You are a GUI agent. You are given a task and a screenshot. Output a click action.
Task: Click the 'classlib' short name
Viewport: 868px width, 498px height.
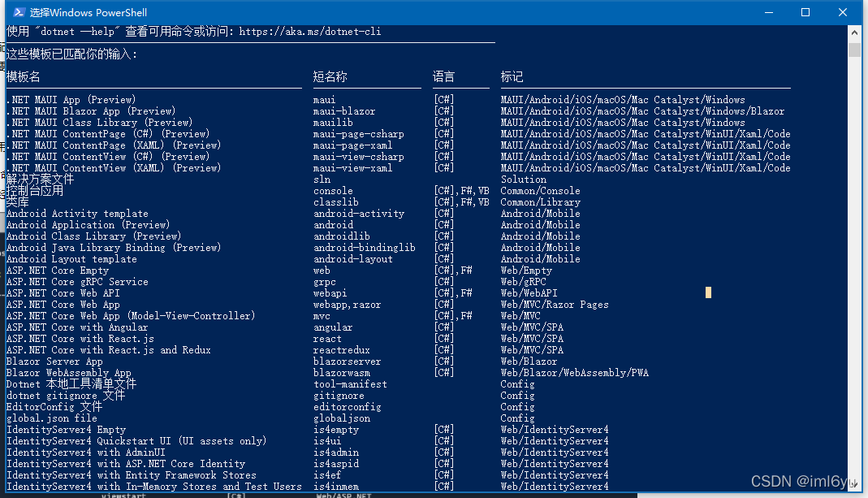(336, 202)
